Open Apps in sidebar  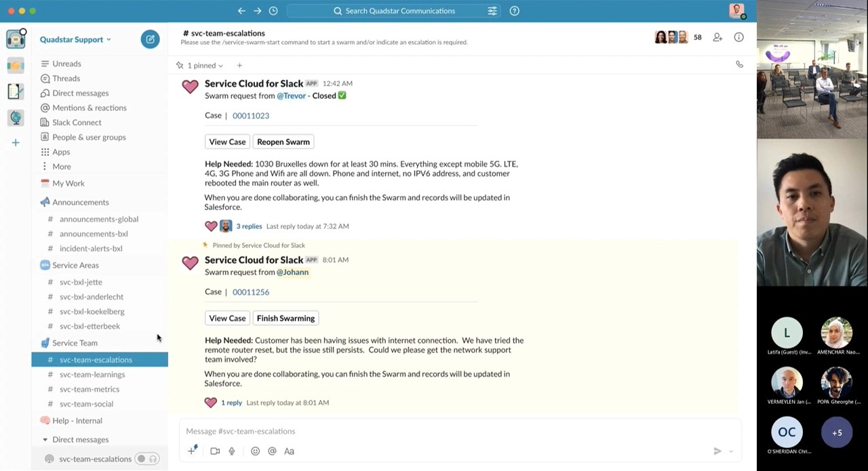click(61, 152)
